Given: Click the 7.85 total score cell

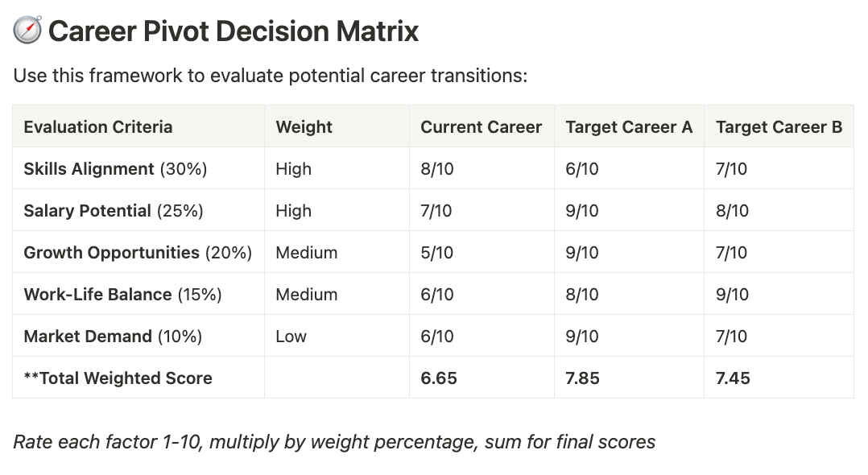Looking at the screenshot, I should (x=582, y=378).
